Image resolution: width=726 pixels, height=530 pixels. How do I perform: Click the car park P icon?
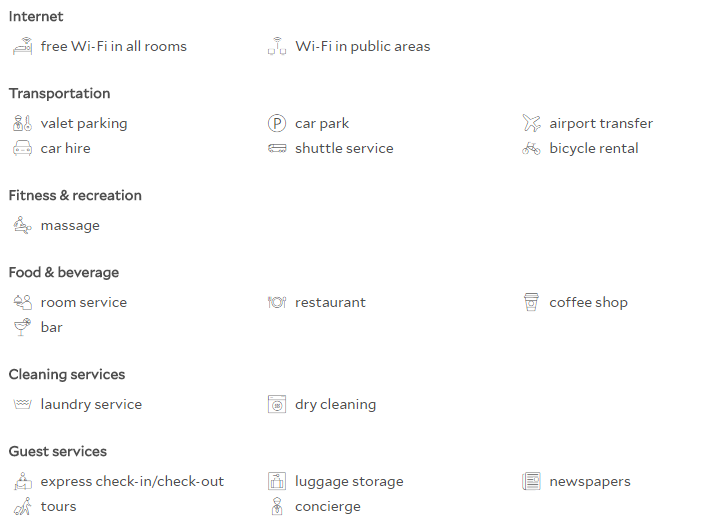277,124
